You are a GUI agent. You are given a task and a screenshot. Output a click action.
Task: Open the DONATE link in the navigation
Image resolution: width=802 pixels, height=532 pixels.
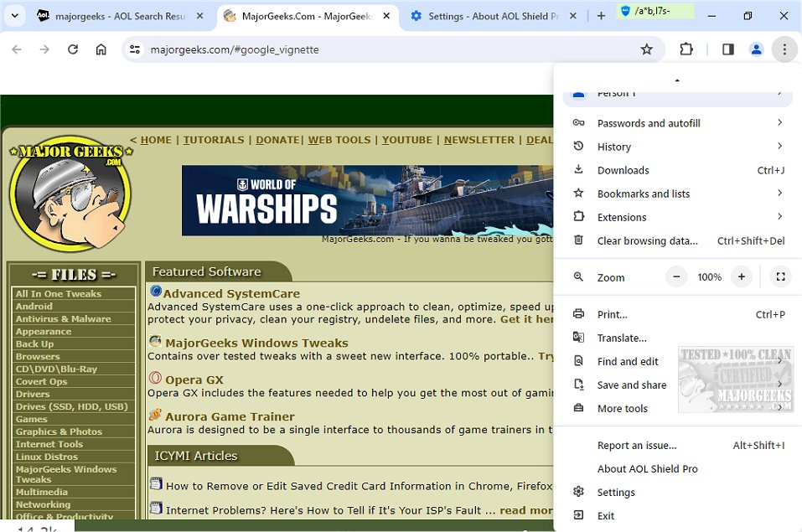coord(277,140)
